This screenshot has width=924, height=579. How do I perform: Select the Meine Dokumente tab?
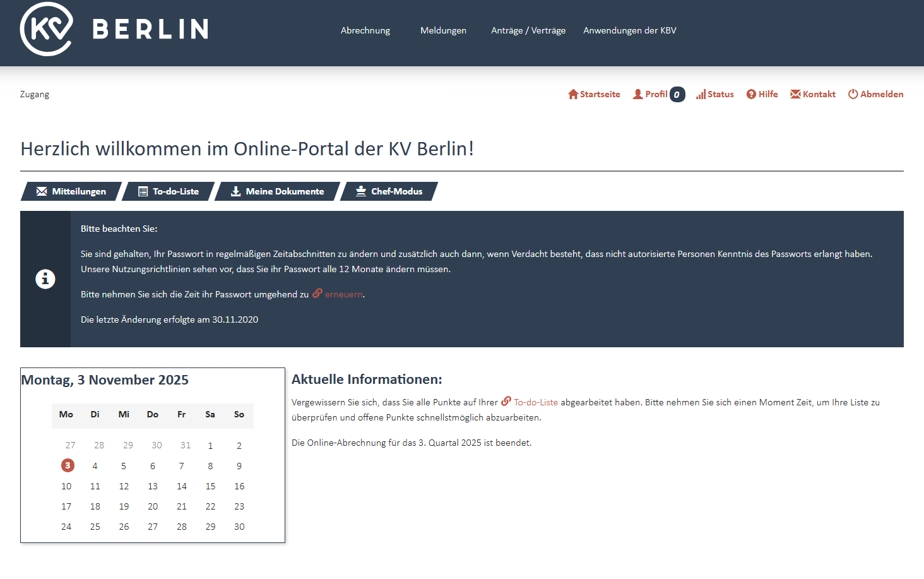tap(278, 191)
